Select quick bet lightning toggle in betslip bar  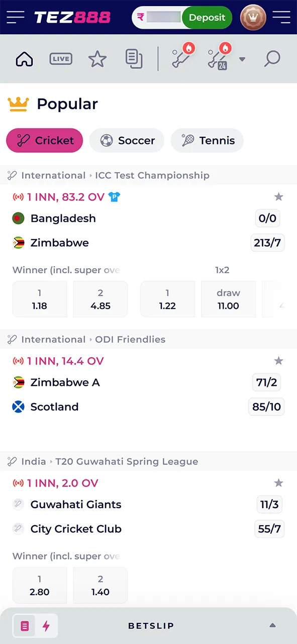(x=46, y=626)
